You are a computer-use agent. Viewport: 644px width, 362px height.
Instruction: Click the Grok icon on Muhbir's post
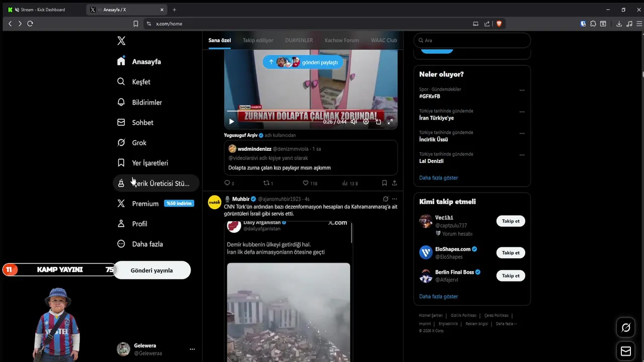386,199
